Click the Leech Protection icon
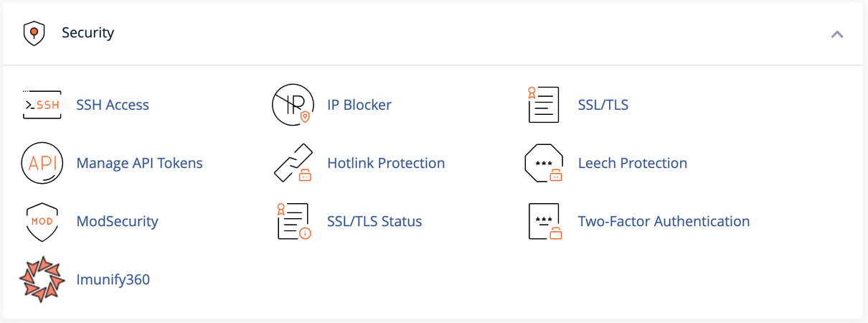The height and width of the screenshot is (323, 868). point(543,164)
